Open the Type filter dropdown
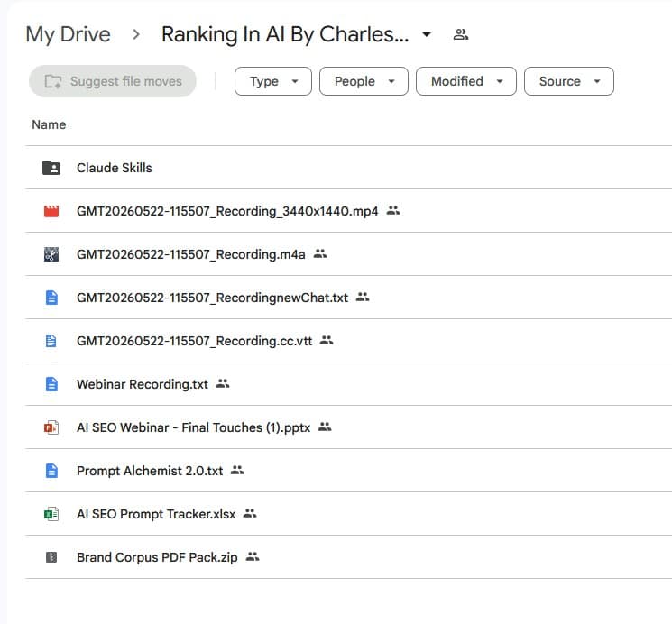The width and height of the screenshot is (672, 624). pos(273,81)
